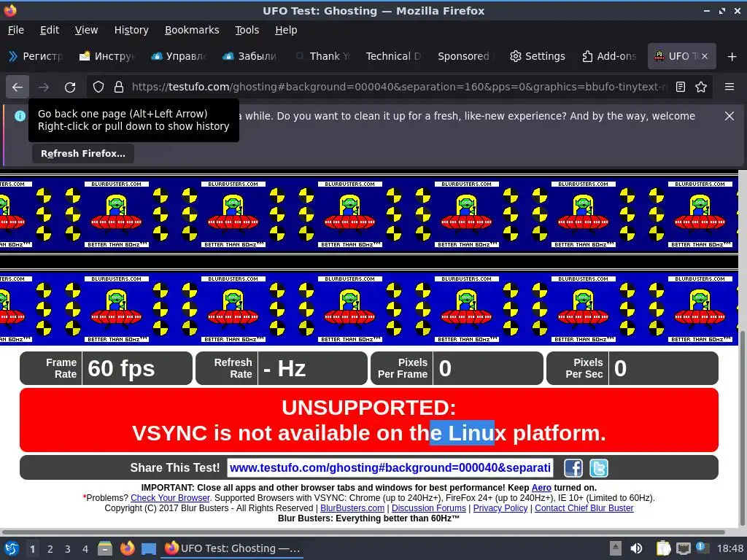Open the Firefox hamburger application menu

pos(729,87)
